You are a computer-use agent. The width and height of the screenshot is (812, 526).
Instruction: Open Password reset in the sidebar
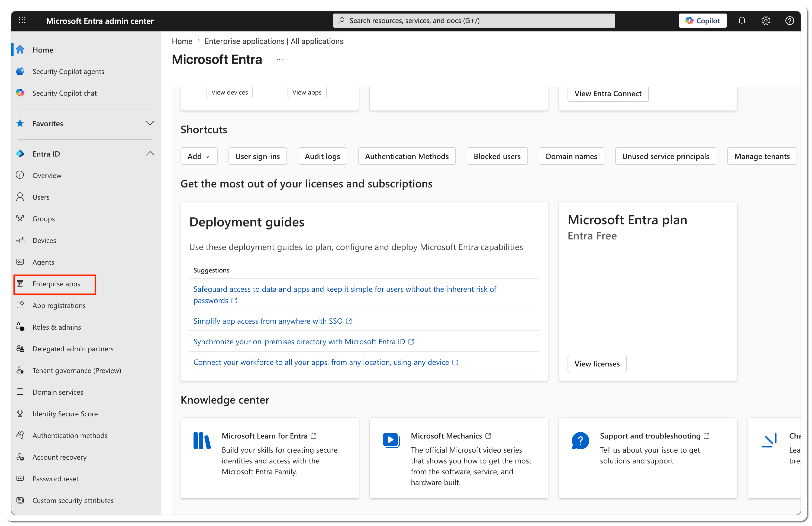click(55, 479)
